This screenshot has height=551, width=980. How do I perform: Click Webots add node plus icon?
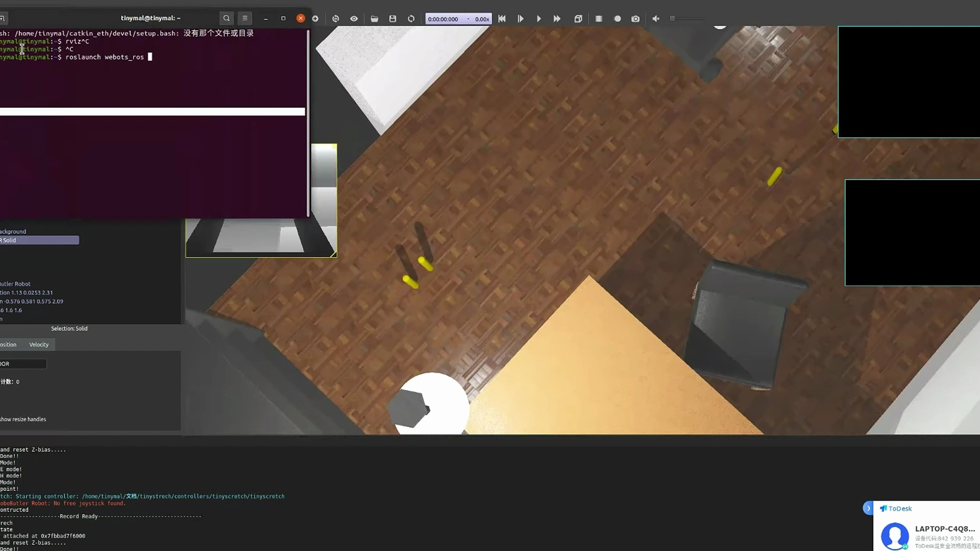coord(315,19)
